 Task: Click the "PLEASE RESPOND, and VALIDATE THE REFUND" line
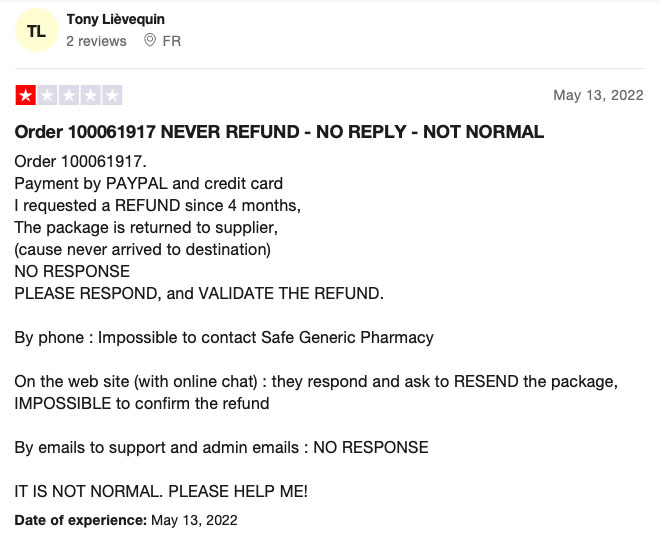pyautogui.click(x=199, y=293)
